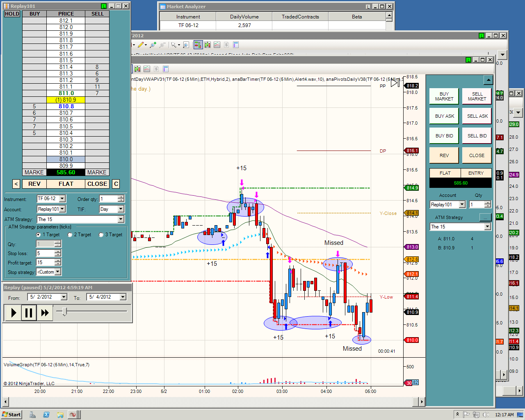The width and height of the screenshot is (525, 420).
Task: Click the volume speaker tray icon
Action: point(486,415)
